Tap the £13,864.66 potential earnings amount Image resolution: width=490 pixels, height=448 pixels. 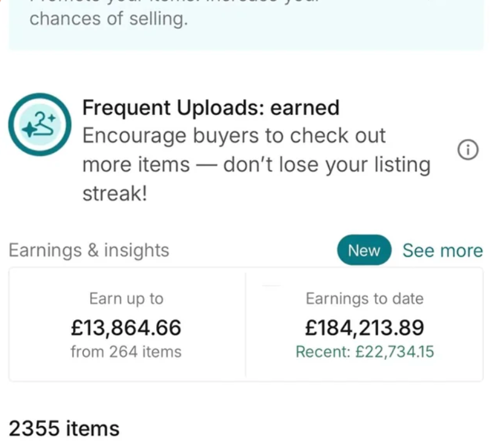pos(126,328)
